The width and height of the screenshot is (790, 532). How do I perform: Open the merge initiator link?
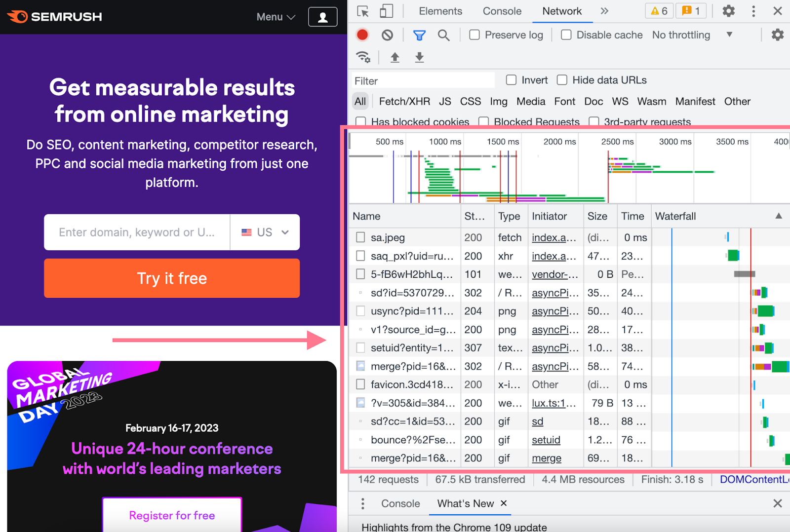547,458
